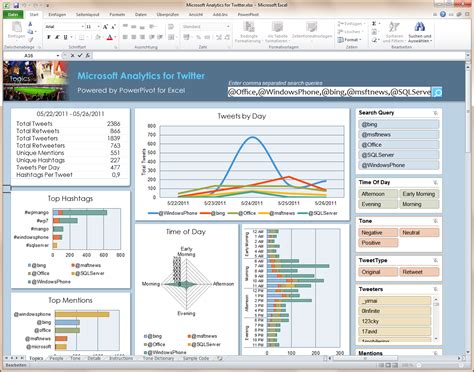
Task: Toggle underline formatting
Action: pyautogui.click(x=65, y=37)
